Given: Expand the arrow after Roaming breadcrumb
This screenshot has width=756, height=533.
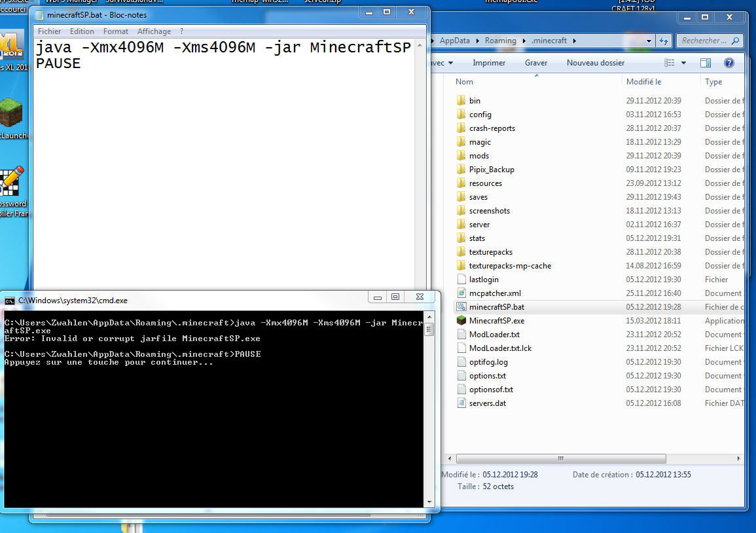Looking at the screenshot, I should pyautogui.click(x=524, y=41).
